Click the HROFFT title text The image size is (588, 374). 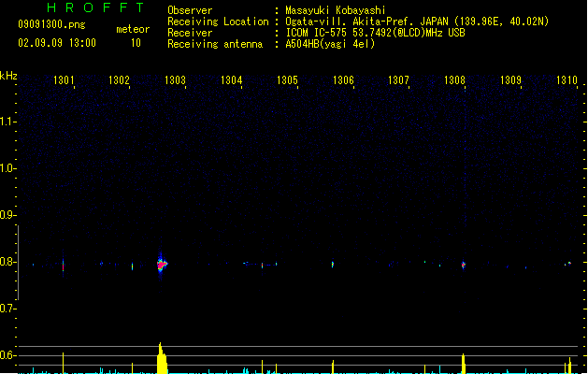click(x=95, y=7)
